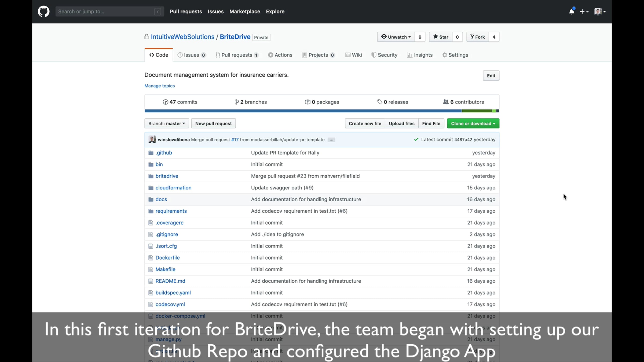Click the releases tag icon
The height and width of the screenshot is (362, 644).
[380, 102]
